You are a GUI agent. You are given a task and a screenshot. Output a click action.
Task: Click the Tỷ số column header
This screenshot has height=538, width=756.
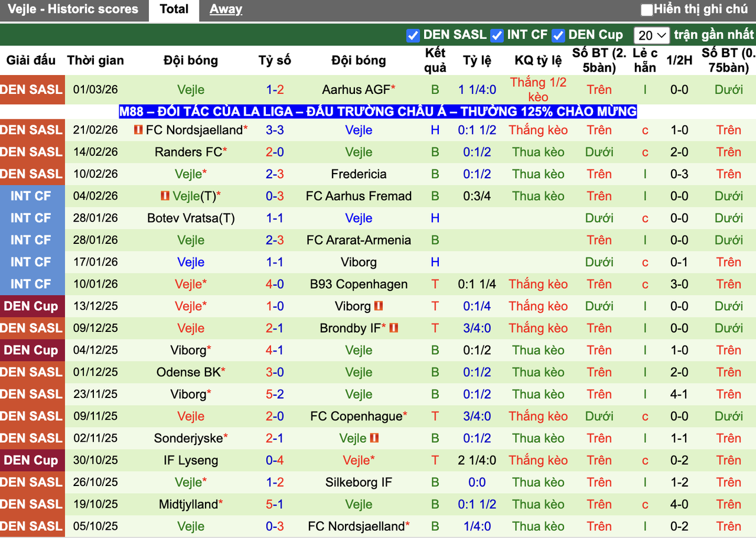pyautogui.click(x=275, y=60)
